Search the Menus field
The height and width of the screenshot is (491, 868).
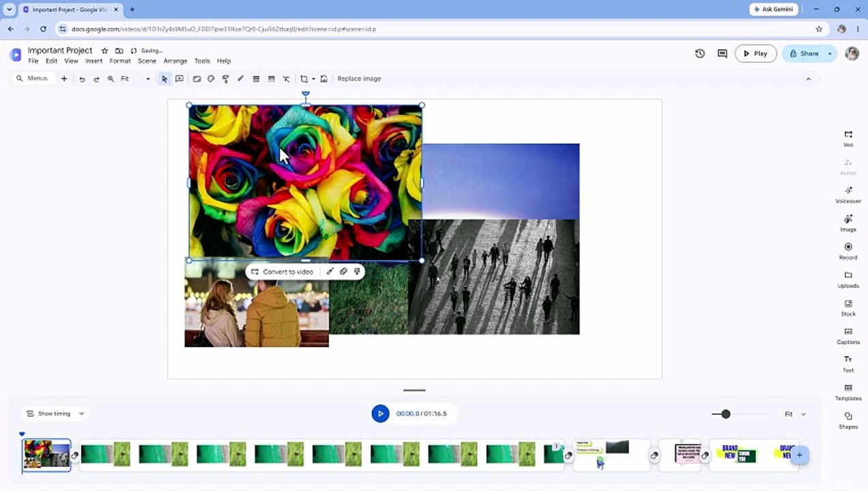[32, 79]
